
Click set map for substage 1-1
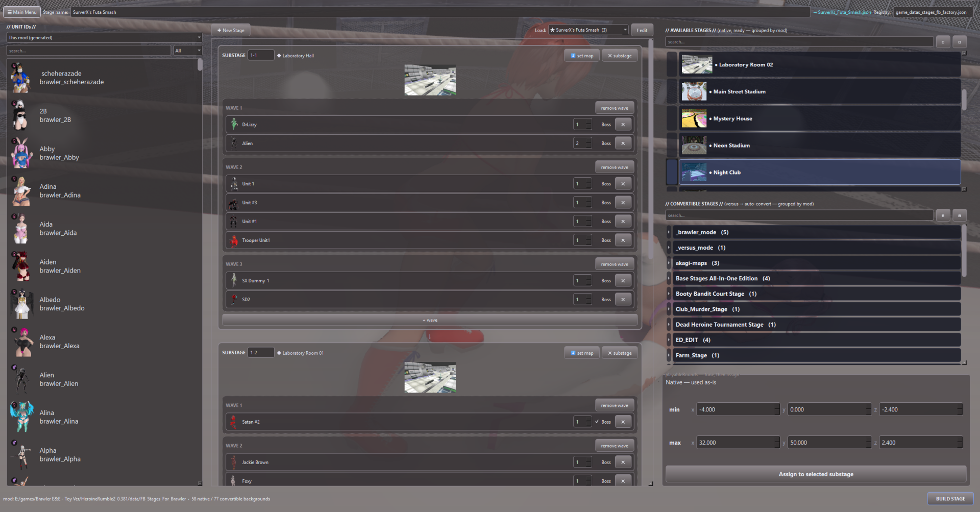(582, 56)
